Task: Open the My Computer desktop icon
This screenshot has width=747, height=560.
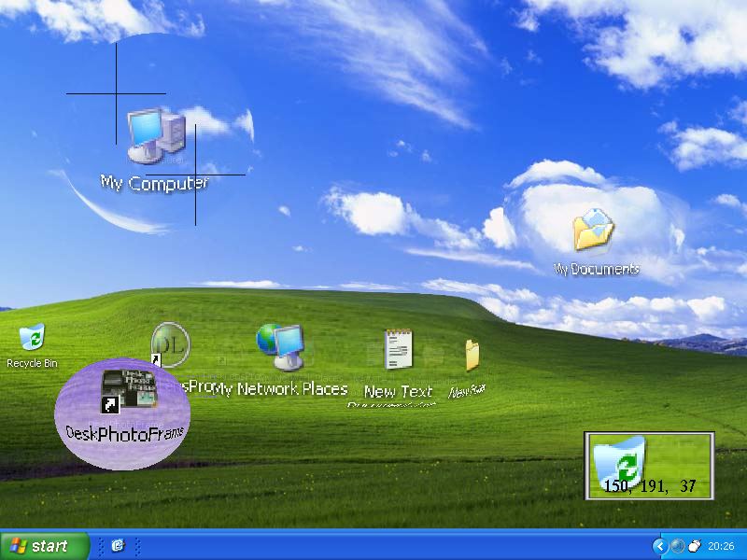Action: point(155,135)
